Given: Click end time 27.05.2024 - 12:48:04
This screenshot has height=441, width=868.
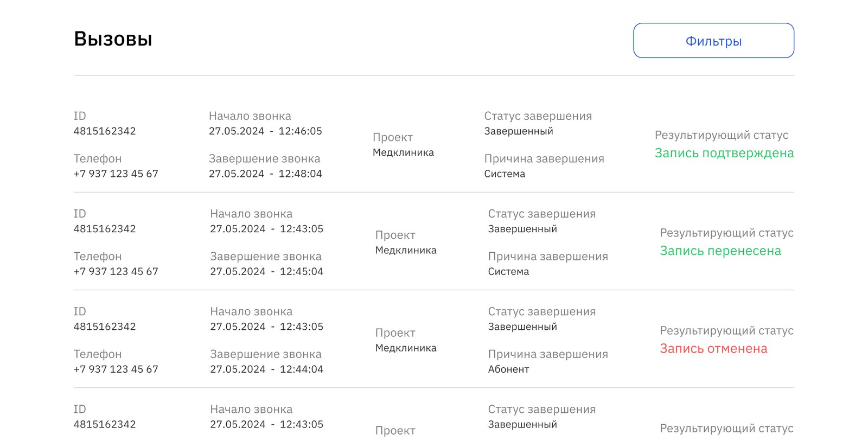Looking at the screenshot, I should pyautogui.click(x=265, y=174).
